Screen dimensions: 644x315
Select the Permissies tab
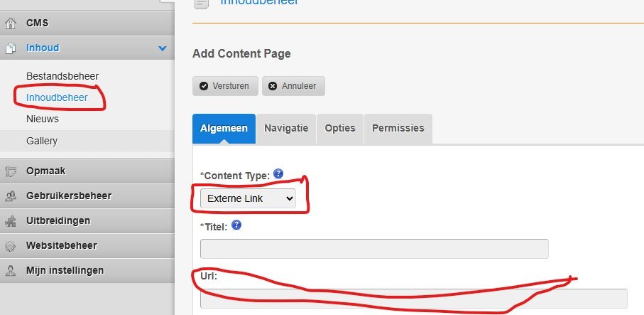click(x=398, y=129)
